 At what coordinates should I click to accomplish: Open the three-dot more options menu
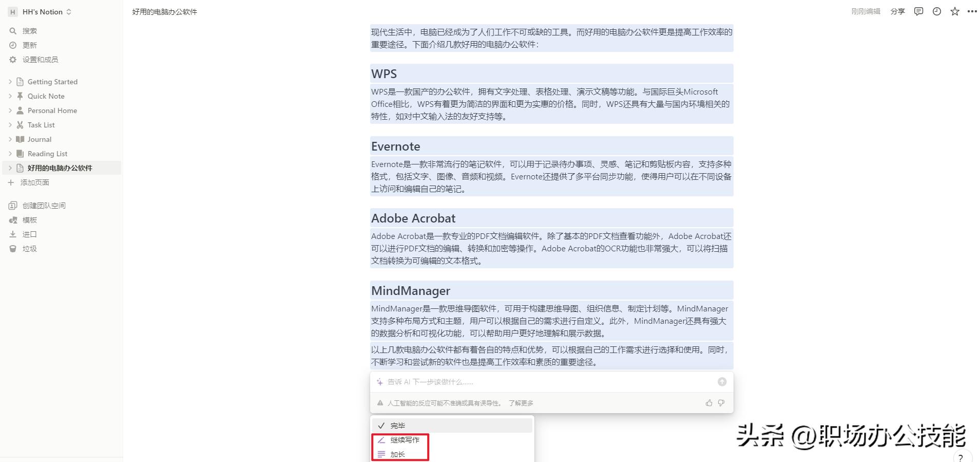(x=972, y=11)
